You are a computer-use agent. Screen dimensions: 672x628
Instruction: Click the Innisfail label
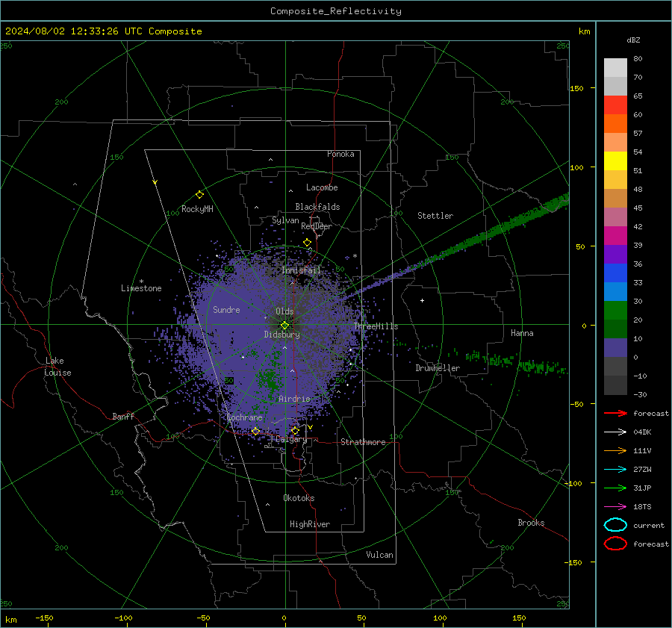pos(301,270)
